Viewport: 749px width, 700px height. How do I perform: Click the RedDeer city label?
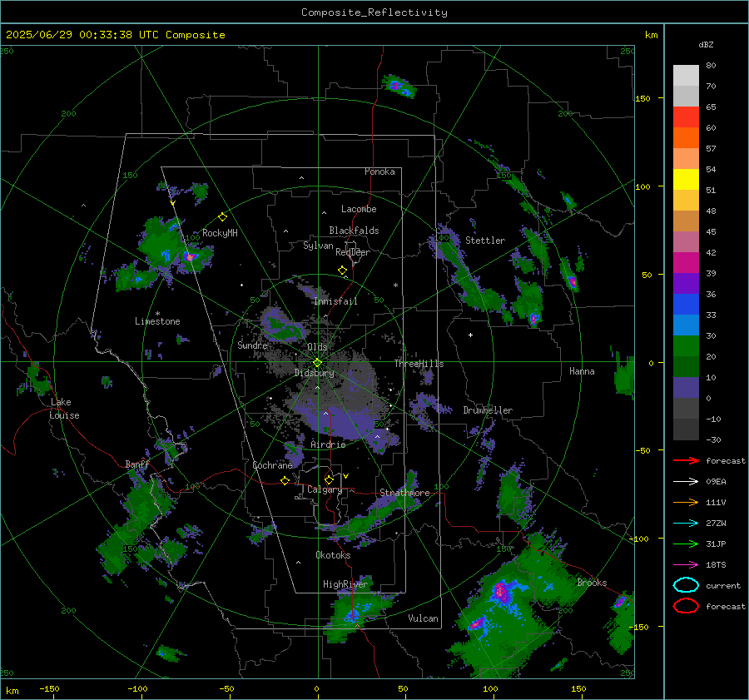coord(353,252)
